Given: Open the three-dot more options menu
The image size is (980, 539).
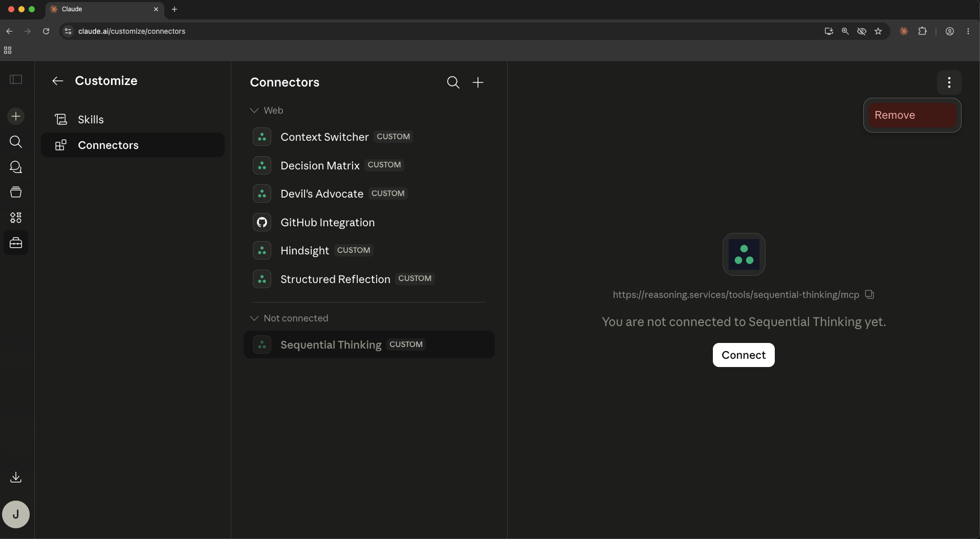Looking at the screenshot, I should pyautogui.click(x=949, y=82).
